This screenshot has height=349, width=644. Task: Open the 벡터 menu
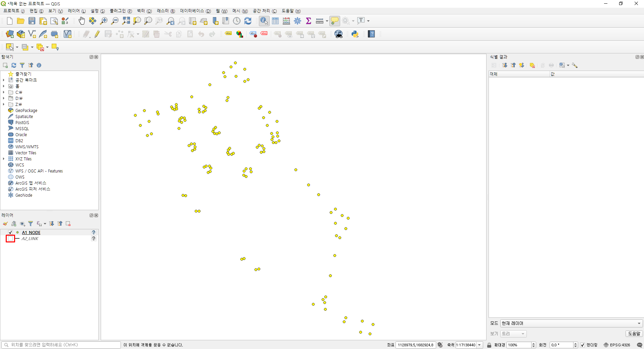[144, 11]
